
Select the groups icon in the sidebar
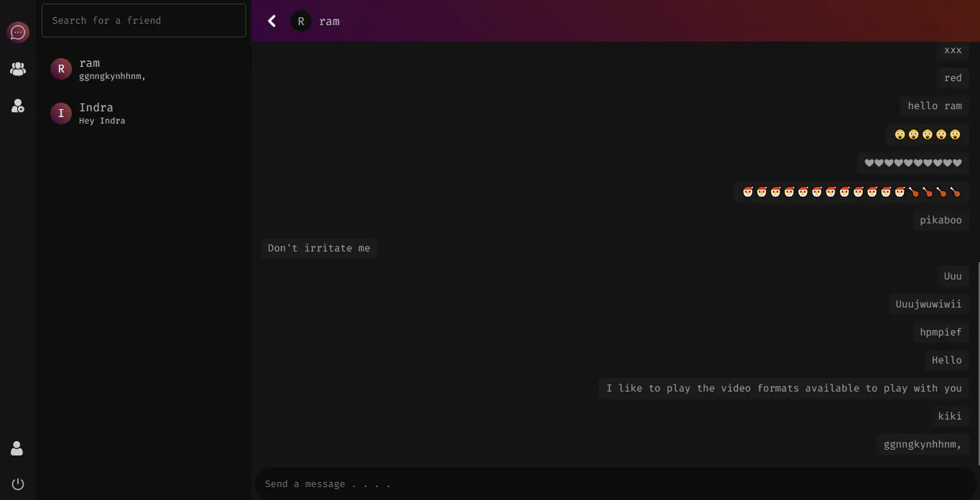coord(17,68)
